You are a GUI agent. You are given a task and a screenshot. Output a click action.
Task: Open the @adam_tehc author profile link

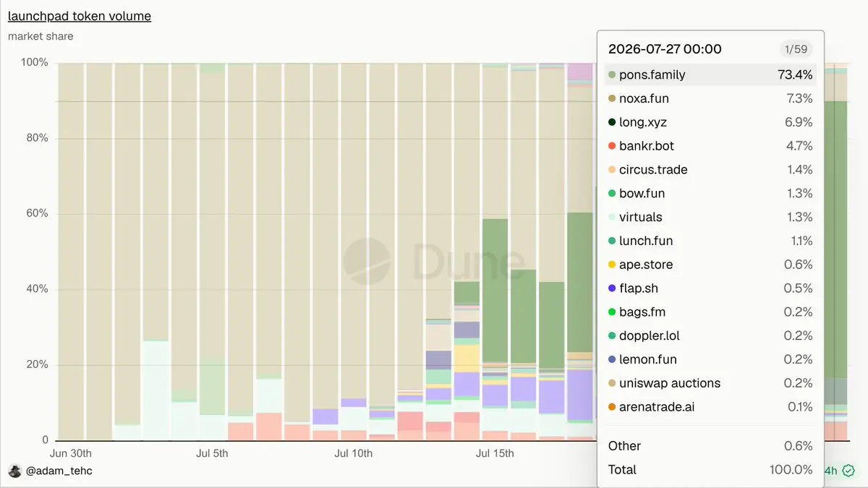point(59,471)
